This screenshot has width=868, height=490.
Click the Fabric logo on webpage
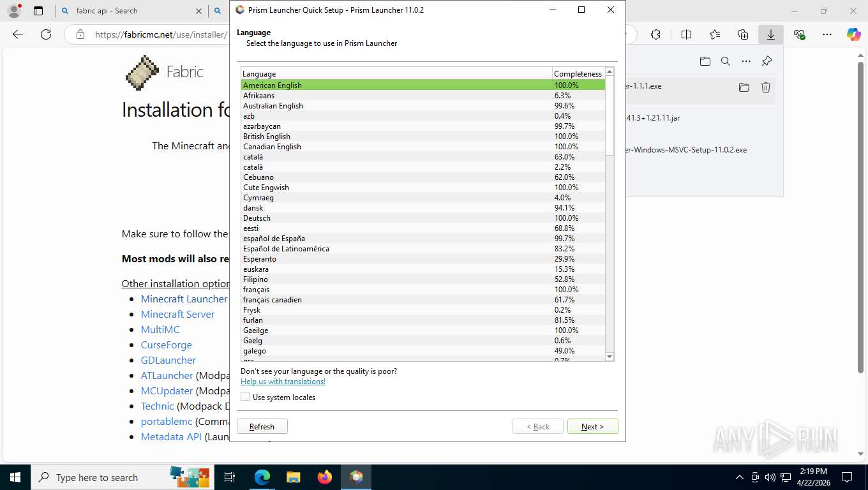click(x=142, y=72)
